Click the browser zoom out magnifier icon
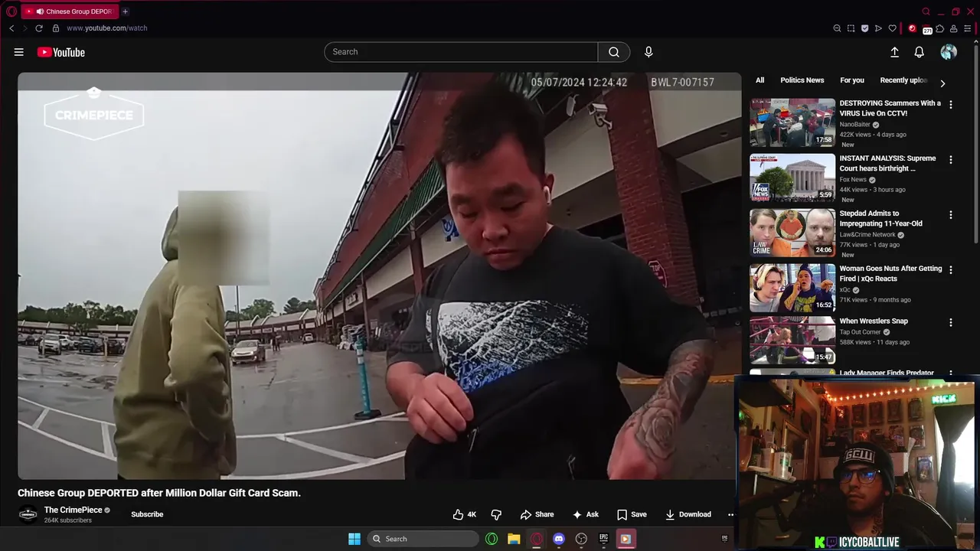Viewport: 980px width, 551px height. (837, 28)
